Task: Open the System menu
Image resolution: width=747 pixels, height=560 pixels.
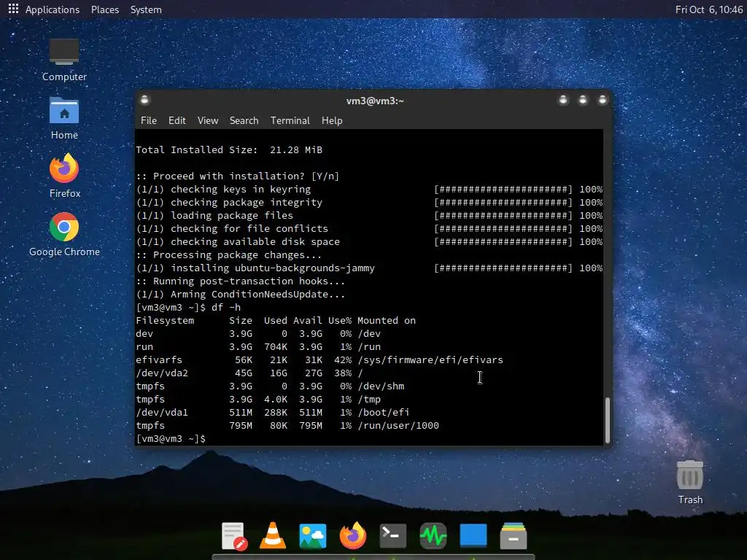Action: pos(146,9)
